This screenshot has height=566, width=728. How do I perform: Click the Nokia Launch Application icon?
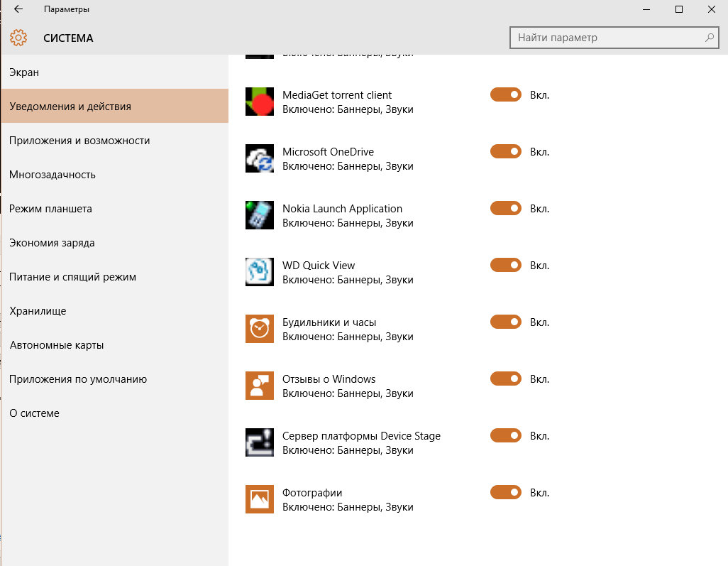point(260,214)
